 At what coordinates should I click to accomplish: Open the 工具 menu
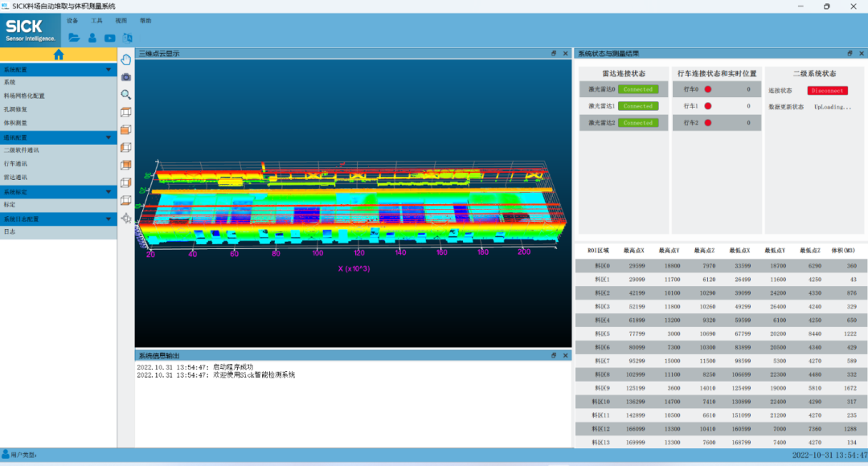pyautogui.click(x=97, y=20)
